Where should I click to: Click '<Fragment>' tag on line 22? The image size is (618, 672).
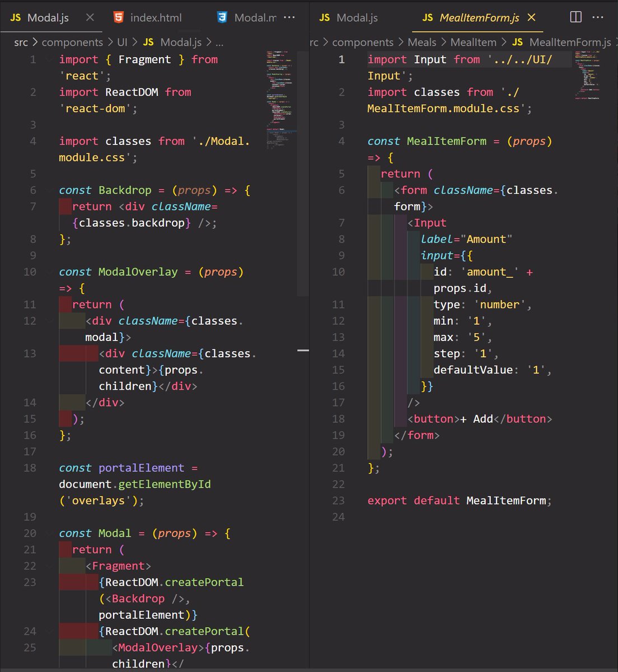click(x=118, y=566)
